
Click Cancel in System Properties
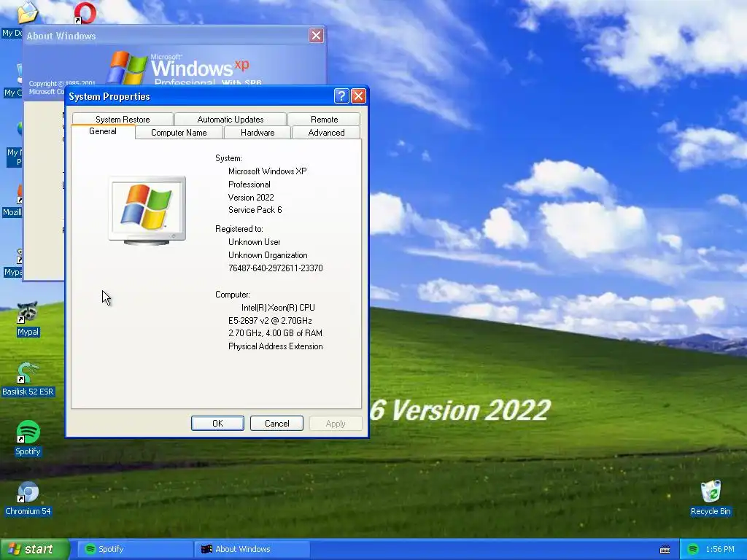[276, 424]
